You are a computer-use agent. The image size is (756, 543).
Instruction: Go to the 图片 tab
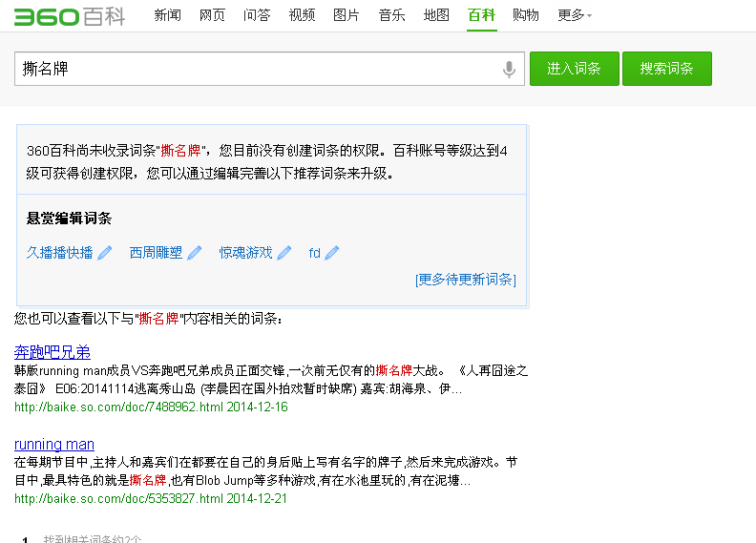pos(346,15)
